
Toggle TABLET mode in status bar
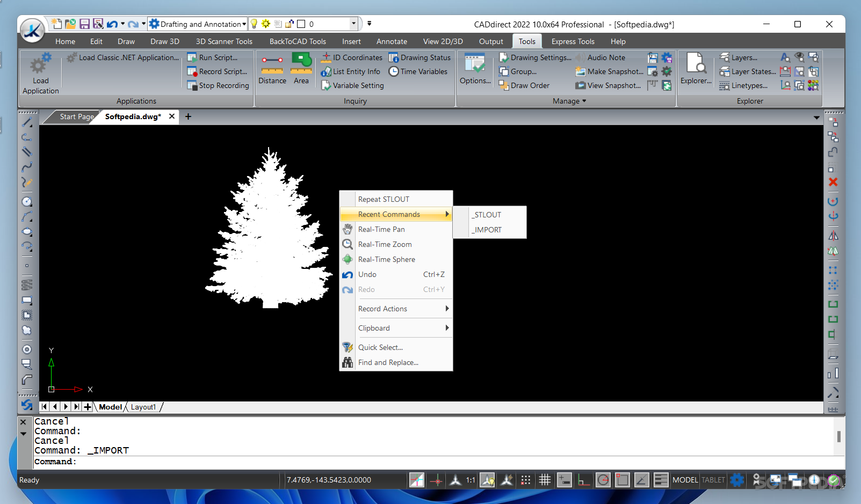[x=713, y=480]
